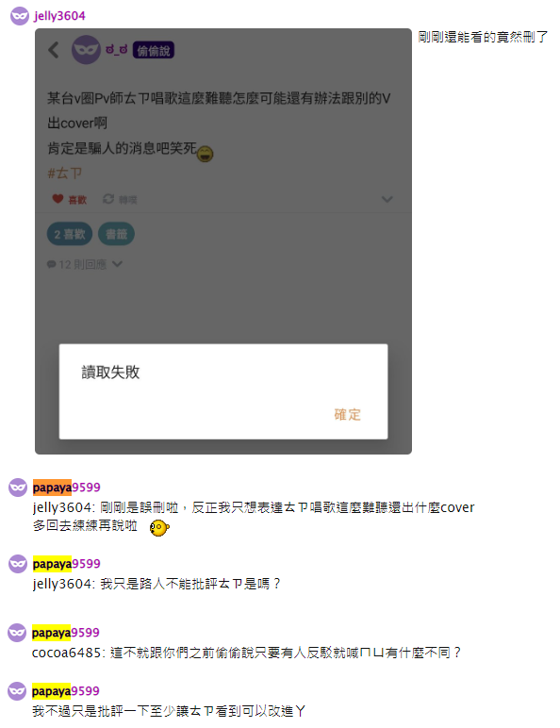Open the #ㄊㄗ hashtag
560x728 pixels.
click(x=64, y=174)
